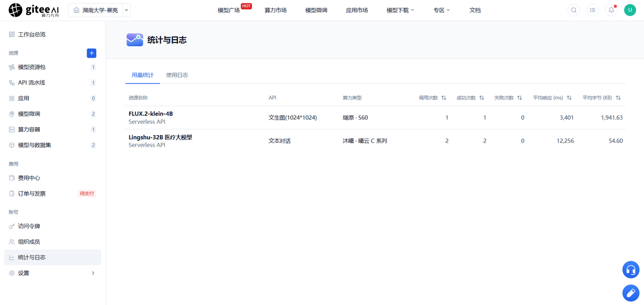
Task: Click the blue plus add resource button
Action: coord(92,53)
